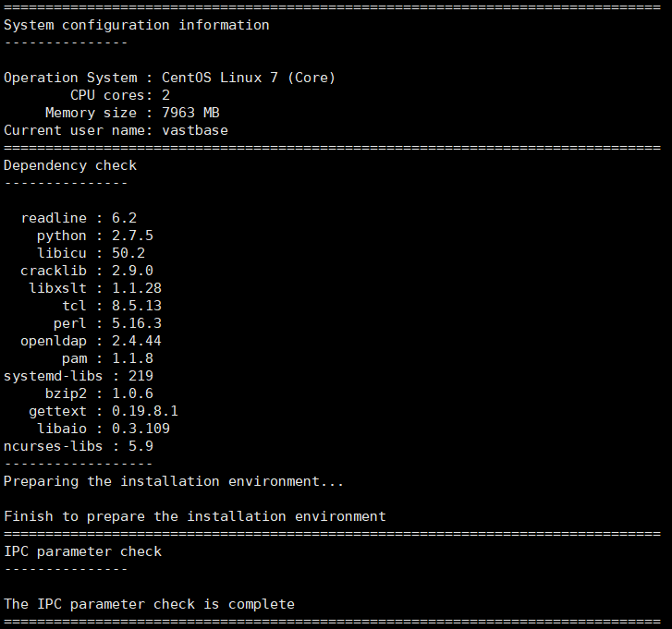Click the 'CPU cores: 2' line
This screenshot has width=672, height=629.
[x=120, y=95]
